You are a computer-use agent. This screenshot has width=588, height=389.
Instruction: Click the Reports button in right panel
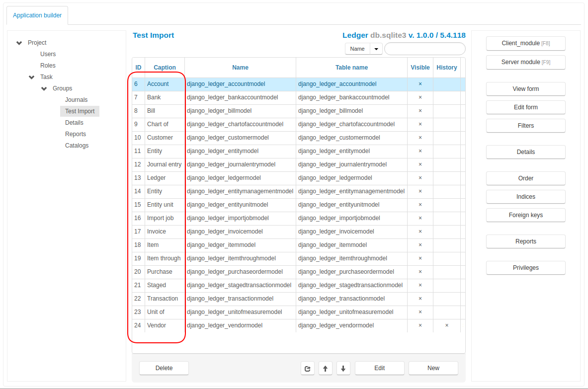(526, 241)
